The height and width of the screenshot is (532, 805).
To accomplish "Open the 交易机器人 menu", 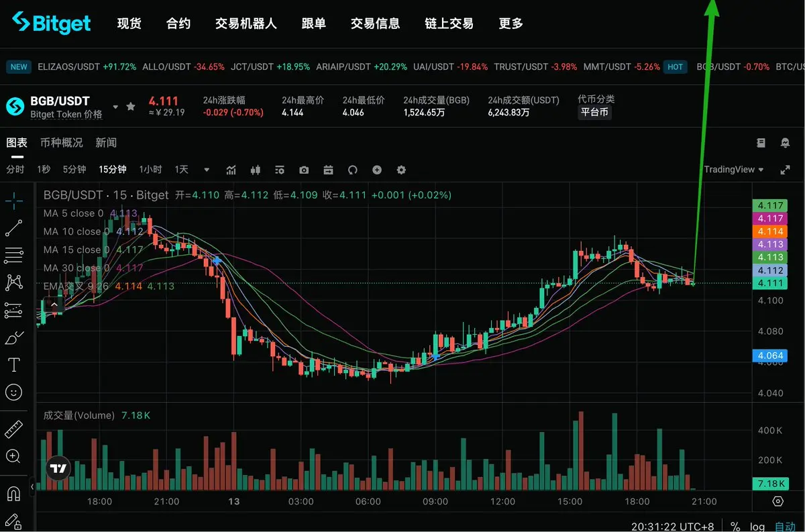I will [x=246, y=23].
